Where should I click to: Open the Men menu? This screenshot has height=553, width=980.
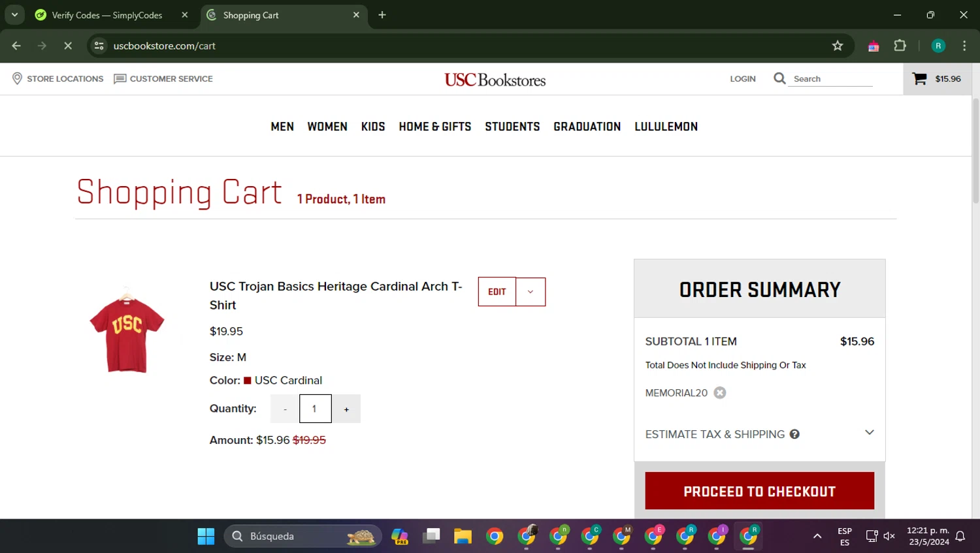coord(282,127)
